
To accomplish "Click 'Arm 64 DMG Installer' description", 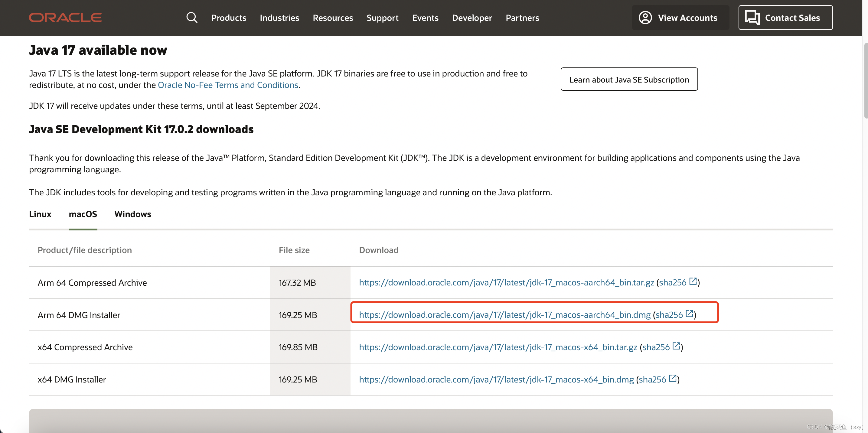I will (x=79, y=315).
